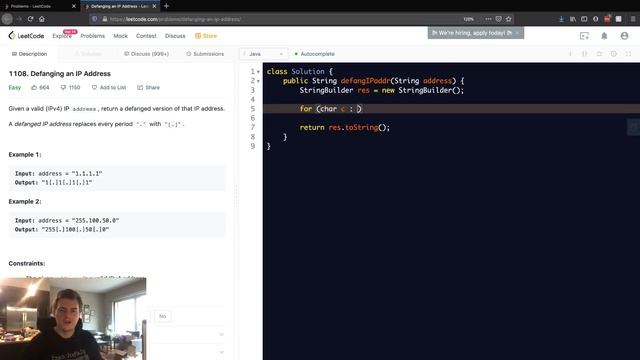Click the Share button
The height and width of the screenshot is (360, 640).
pyautogui.click(x=149, y=87)
